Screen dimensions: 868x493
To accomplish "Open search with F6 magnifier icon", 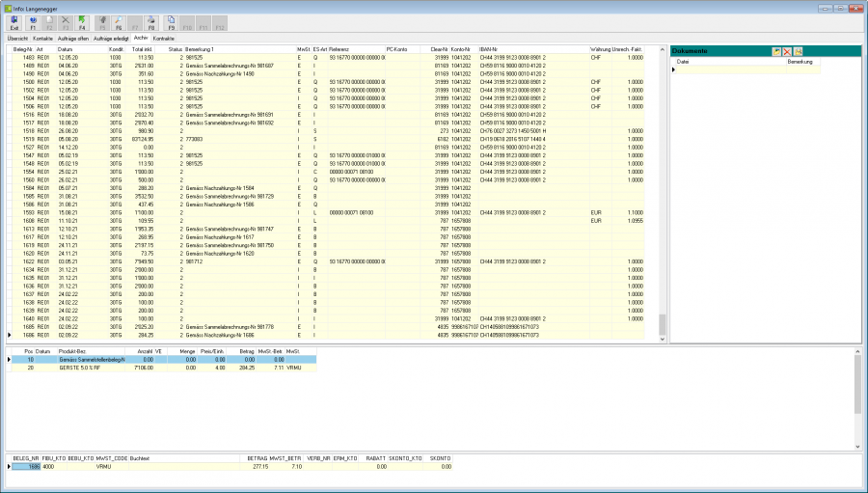I will click(x=119, y=23).
